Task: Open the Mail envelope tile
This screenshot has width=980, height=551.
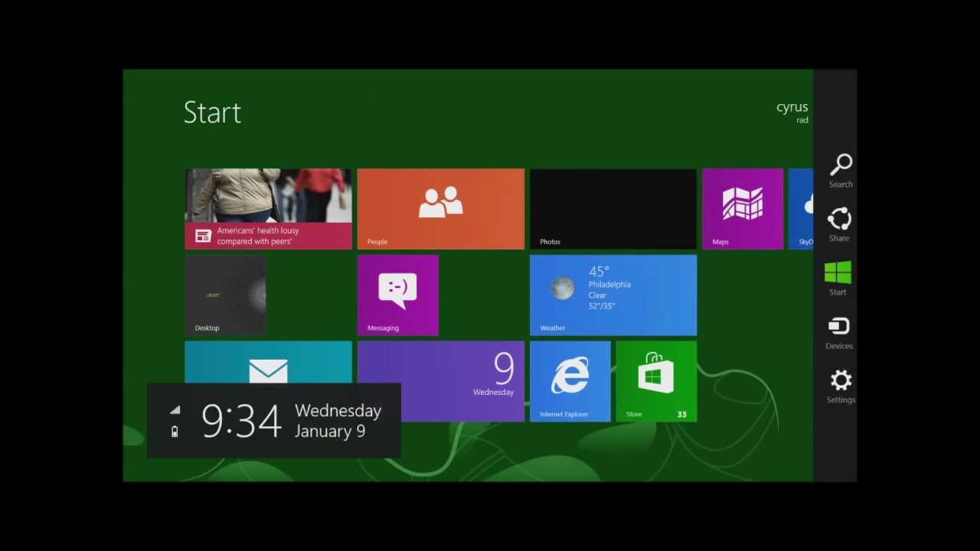Action: click(x=268, y=363)
